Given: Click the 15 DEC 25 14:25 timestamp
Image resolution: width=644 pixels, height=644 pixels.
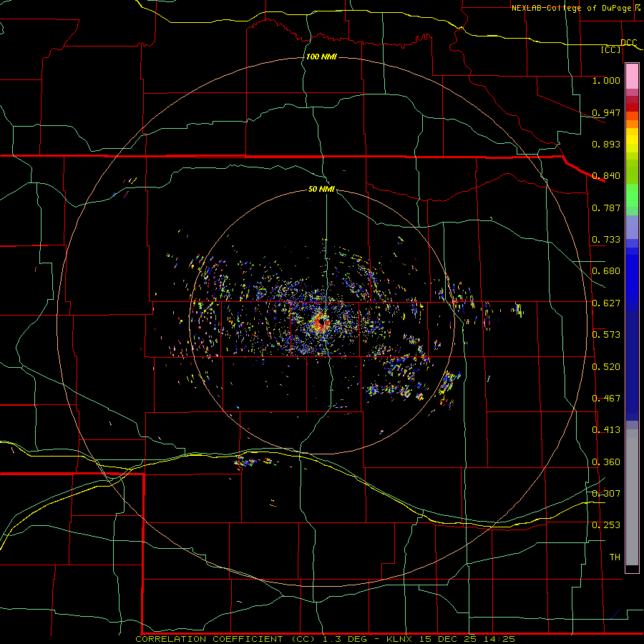Looking at the screenshot, I should pyautogui.click(x=467, y=639).
